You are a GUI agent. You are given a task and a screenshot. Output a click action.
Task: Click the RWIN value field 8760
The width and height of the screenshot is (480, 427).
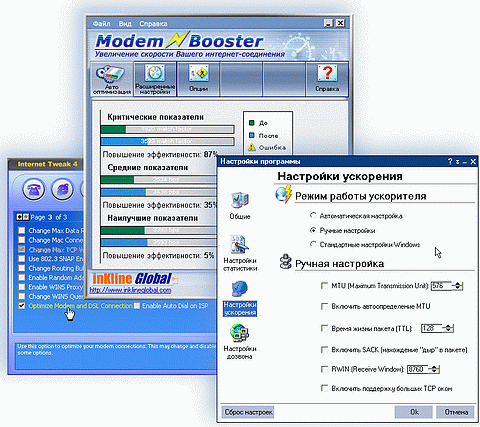click(x=418, y=369)
